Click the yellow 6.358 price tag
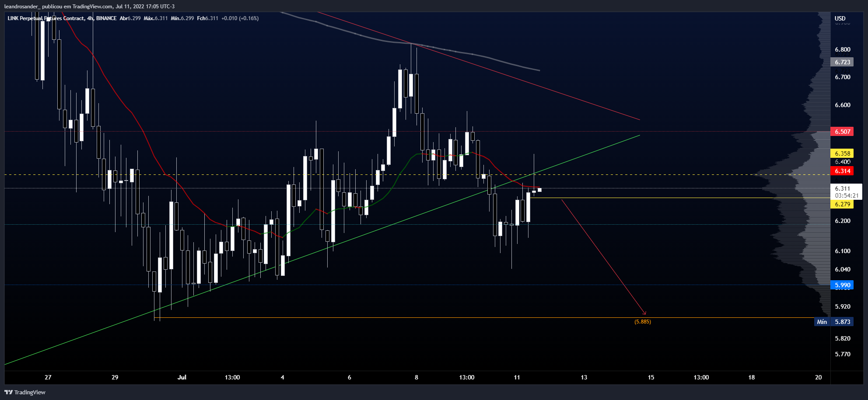Viewport: 868px width, 400px height. (x=842, y=153)
